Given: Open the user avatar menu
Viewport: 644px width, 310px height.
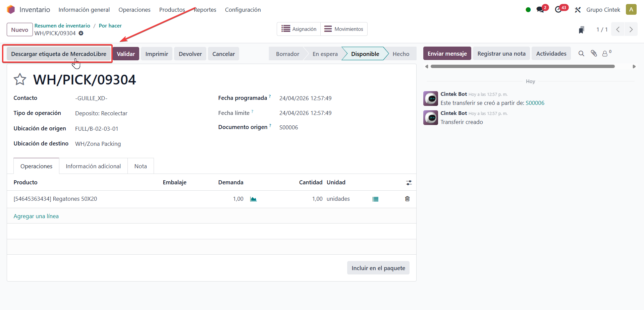Looking at the screenshot, I should (x=631, y=10).
